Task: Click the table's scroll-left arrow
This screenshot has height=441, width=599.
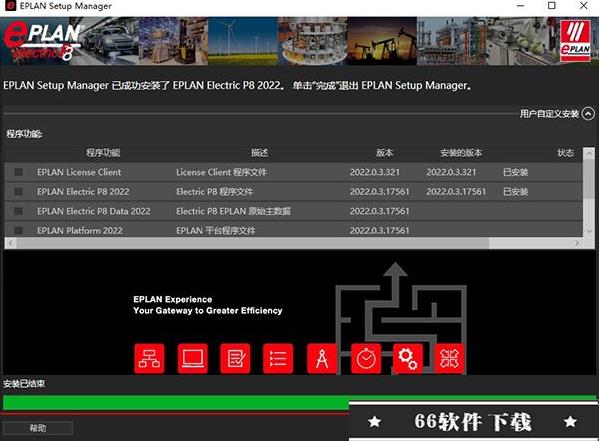Action: tap(11, 243)
